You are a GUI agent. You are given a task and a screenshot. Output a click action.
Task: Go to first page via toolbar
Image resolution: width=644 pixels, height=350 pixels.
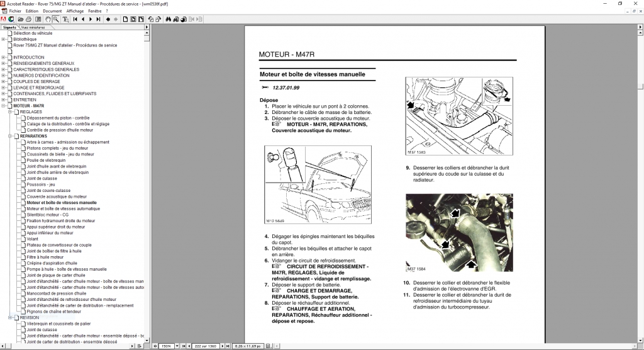(x=75, y=20)
